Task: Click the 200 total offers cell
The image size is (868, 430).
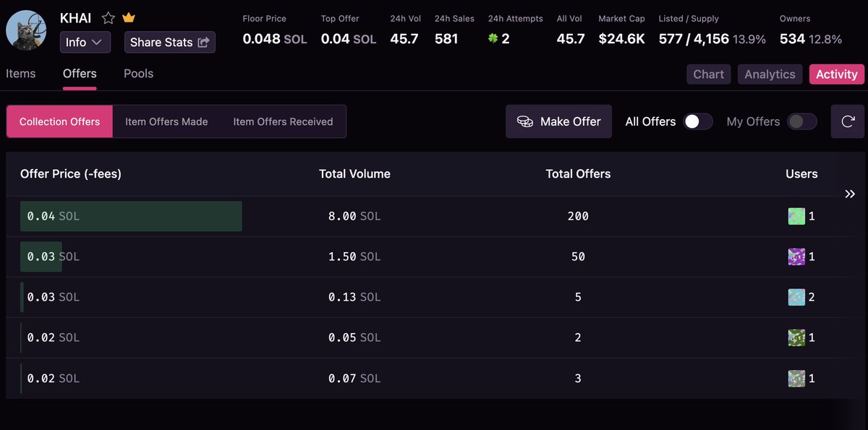Action: [578, 216]
